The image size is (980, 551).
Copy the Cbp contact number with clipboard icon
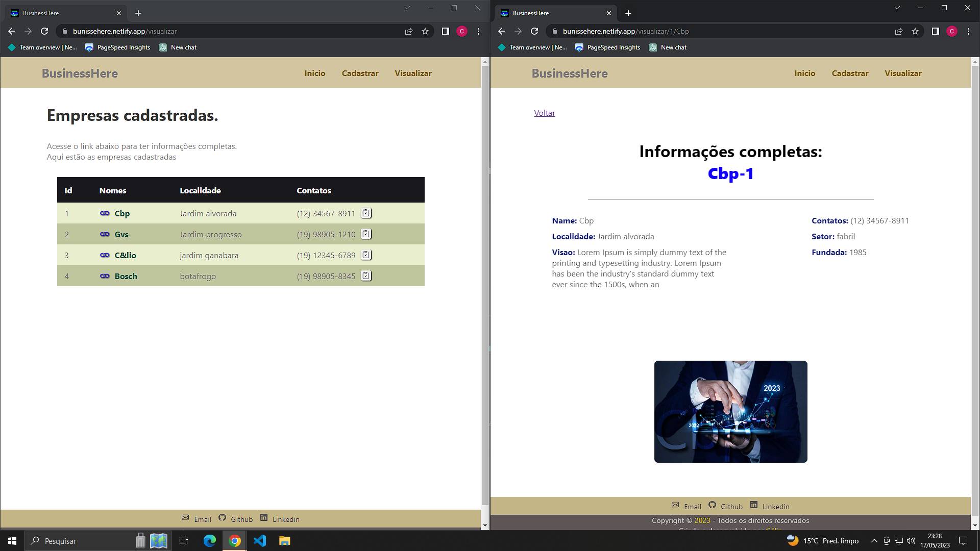point(366,213)
